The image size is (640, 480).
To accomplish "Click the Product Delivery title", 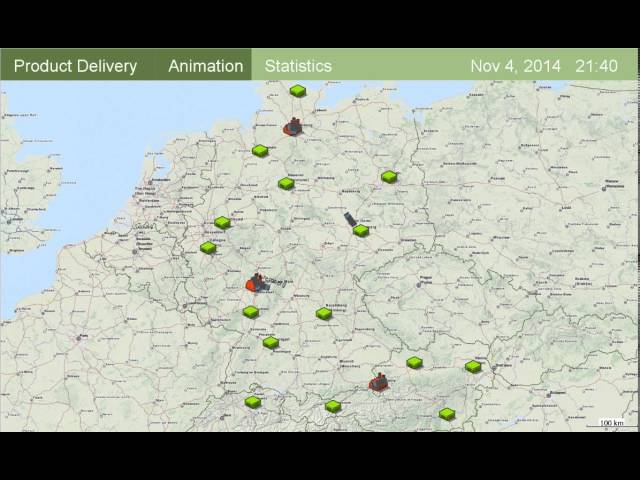I will [x=75, y=66].
